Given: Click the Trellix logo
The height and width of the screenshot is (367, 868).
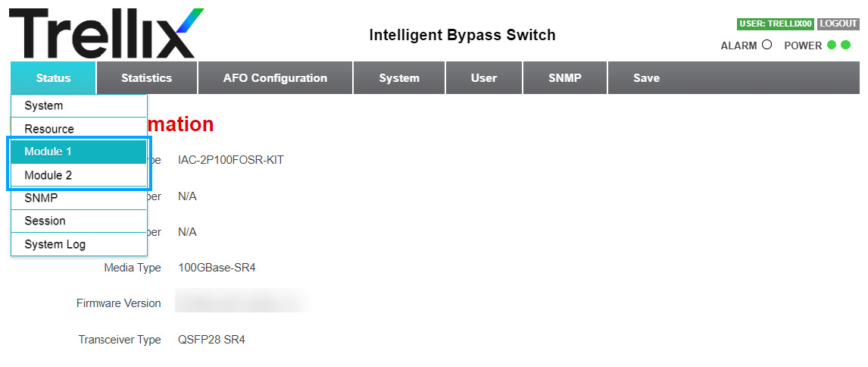Looking at the screenshot, I should (x=106, y=33).
